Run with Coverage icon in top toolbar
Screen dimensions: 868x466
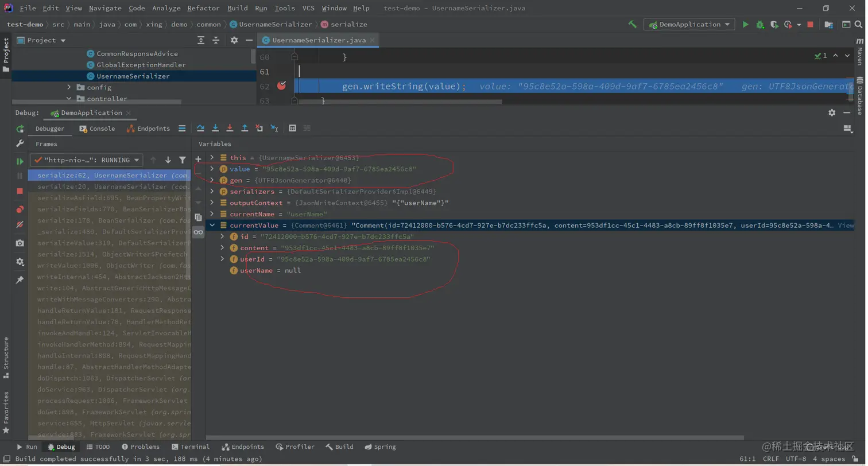tap(774, 25)
